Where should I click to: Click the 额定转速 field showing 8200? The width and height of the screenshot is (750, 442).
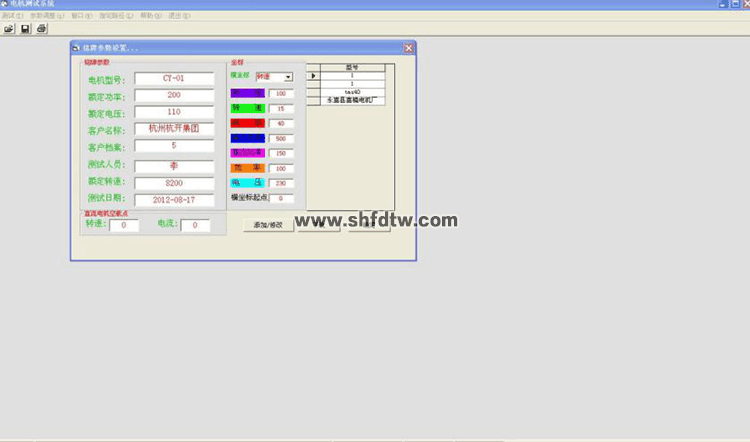coord(174,182)
